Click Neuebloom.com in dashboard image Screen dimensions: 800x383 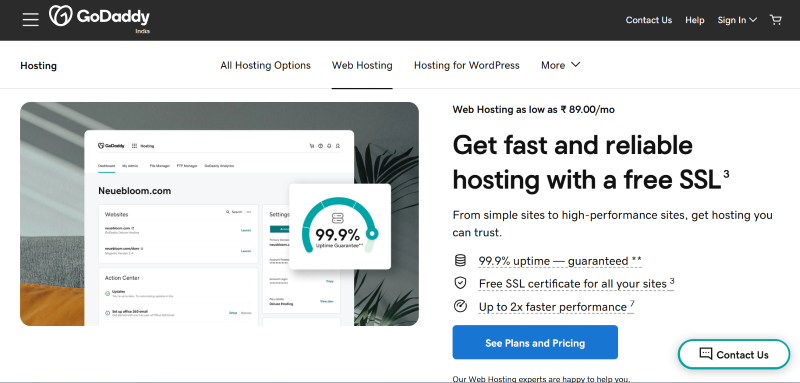pyautogui.click(x=134, y=191)
